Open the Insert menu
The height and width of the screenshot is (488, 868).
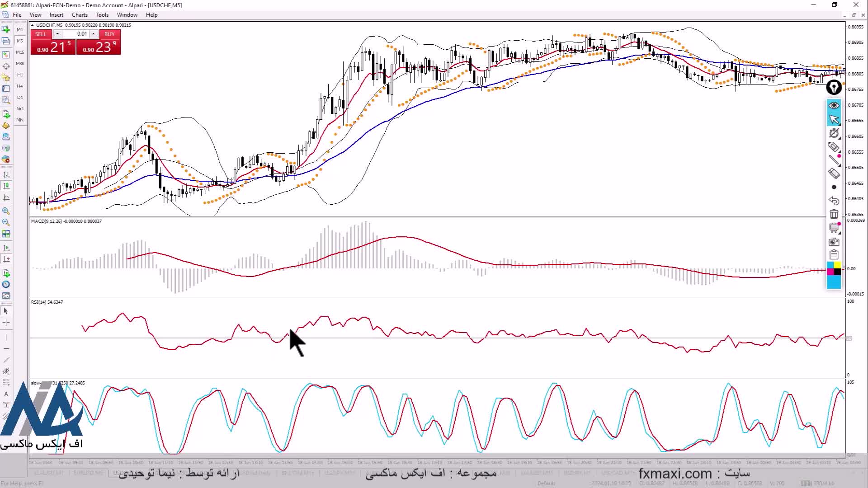click(57, 15)
